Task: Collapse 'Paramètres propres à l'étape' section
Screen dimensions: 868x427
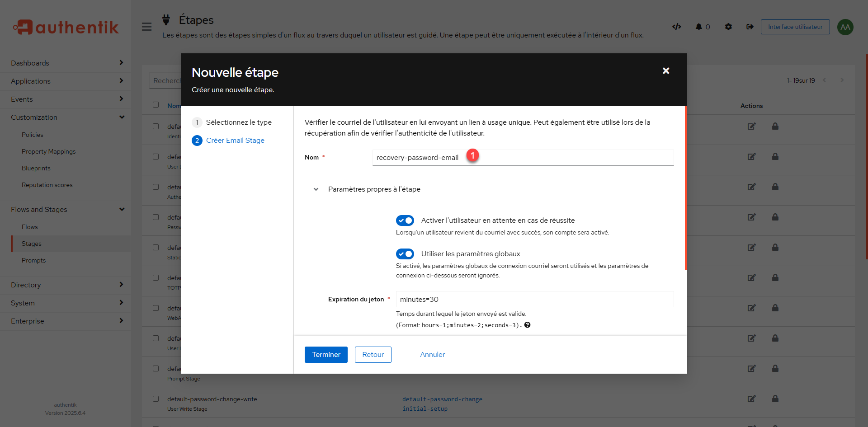Action: pos(316,189)
